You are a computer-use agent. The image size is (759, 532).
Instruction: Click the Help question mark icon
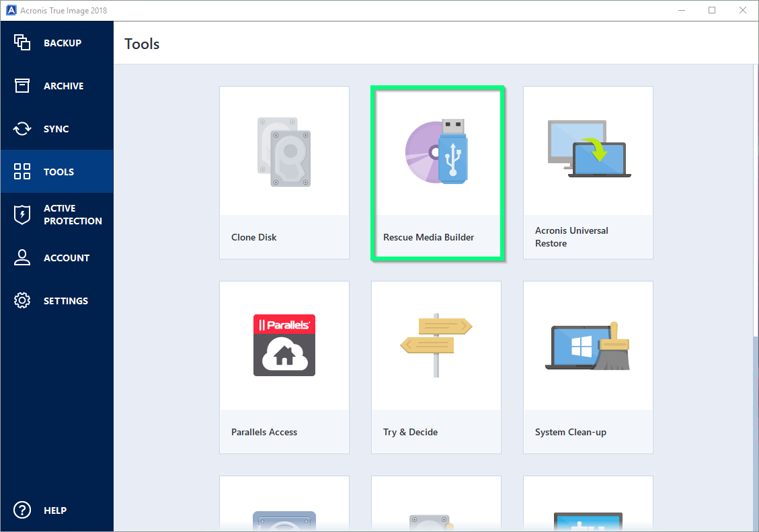click(22, 510)
